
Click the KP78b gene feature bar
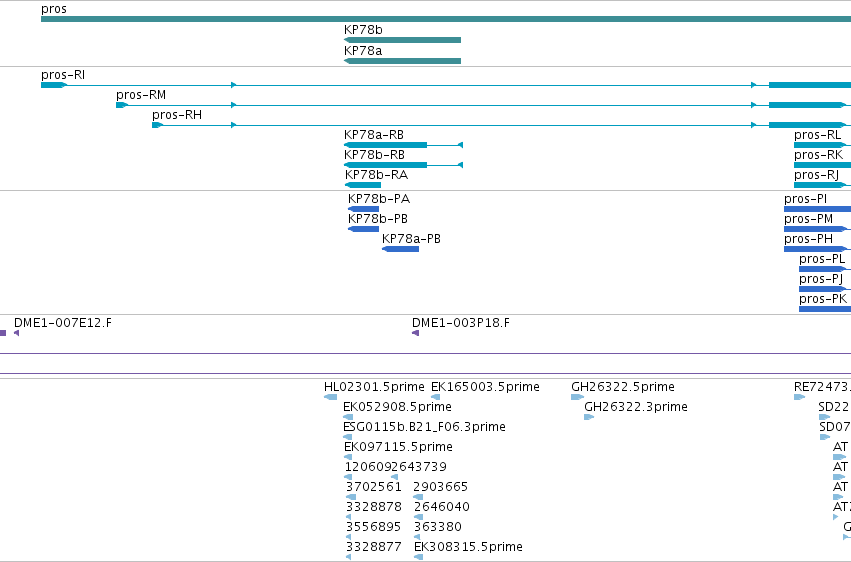pos(402,40)
